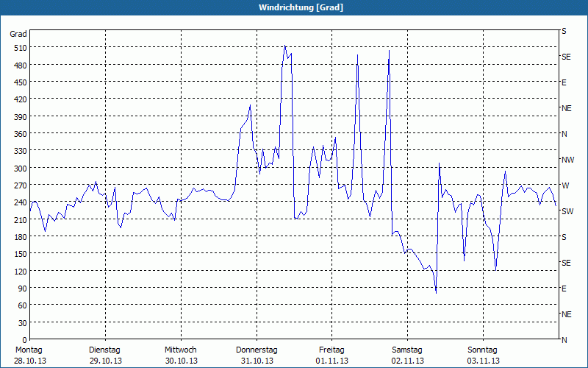The height and width of the screenshot is (368, 588).
Task: Click the 60 value on the left axis
Action: (23, 305)
